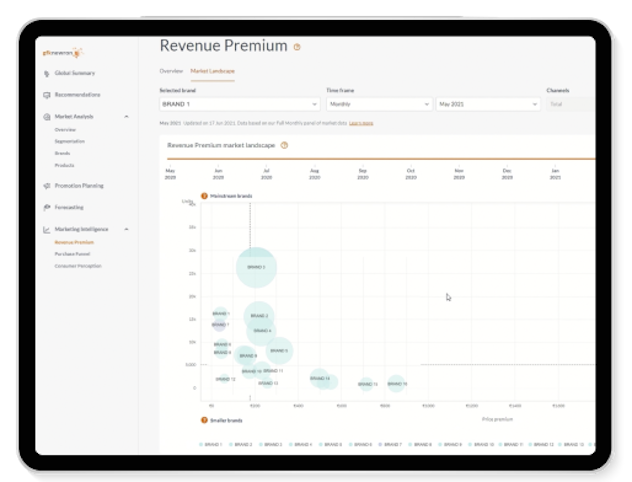Click the Forecasting sidebar icon
This screenshot has height=482, width=632.
click(x=47, y=207)
